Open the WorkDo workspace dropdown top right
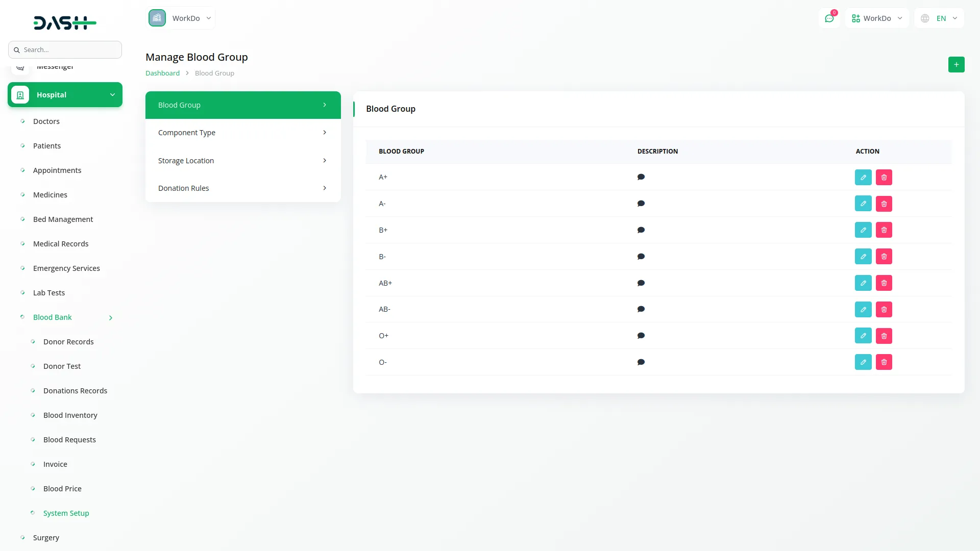Viewport: 980px width, 551px height. [x=877, y=18]
